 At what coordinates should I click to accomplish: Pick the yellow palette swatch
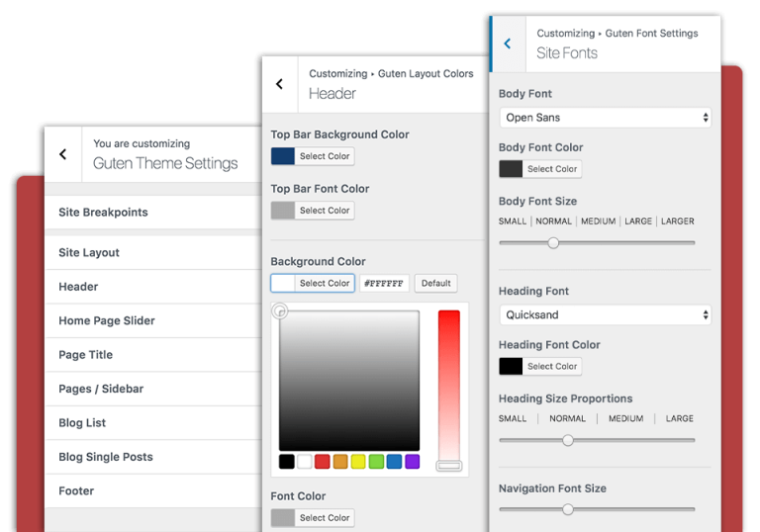coord(358,461)
